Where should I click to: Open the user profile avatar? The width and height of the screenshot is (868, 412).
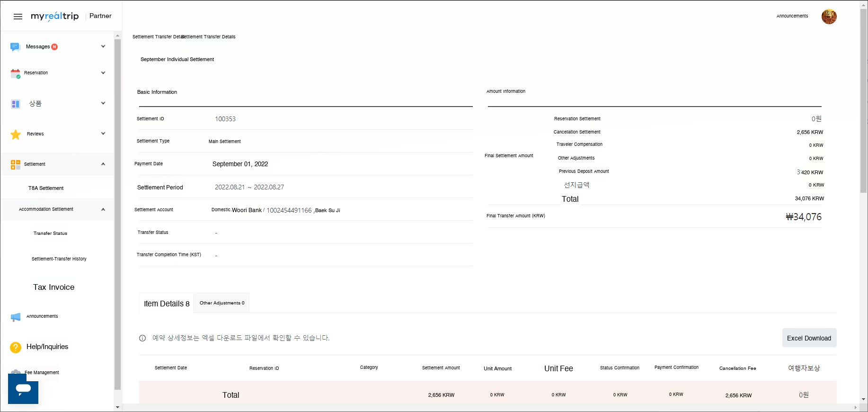[829, 17]
